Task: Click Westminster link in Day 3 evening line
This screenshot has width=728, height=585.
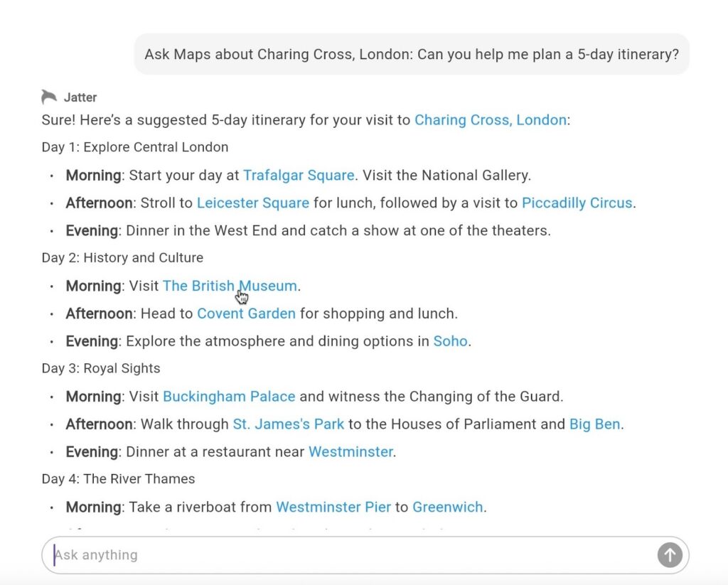Action: click(x=350, y=452)
